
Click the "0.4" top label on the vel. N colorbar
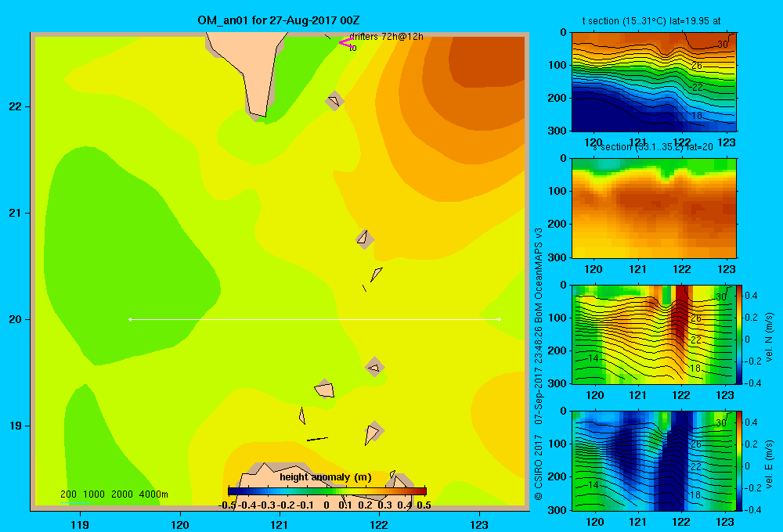coord(751,296)
